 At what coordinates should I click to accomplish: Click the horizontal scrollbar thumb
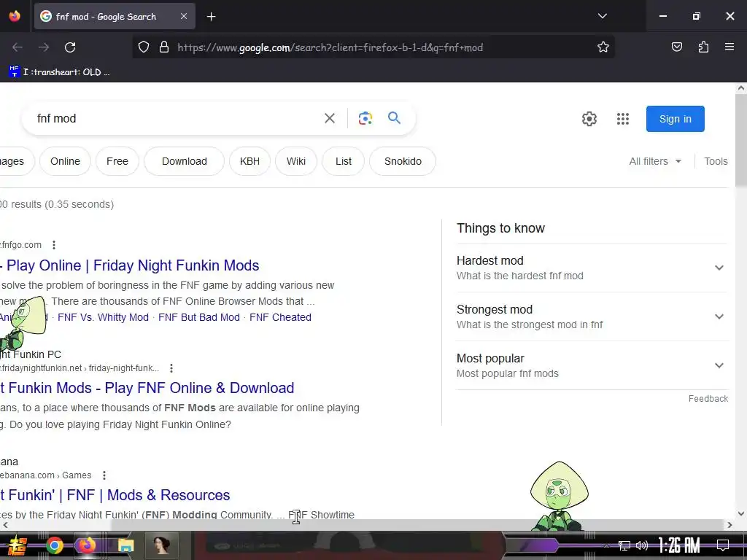(x=417, y=525)
